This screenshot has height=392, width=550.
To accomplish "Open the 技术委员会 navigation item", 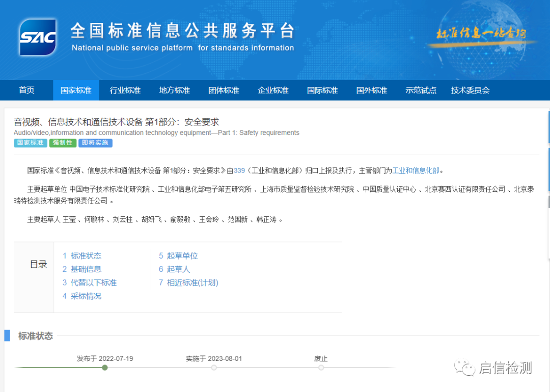I will [470, 90].
